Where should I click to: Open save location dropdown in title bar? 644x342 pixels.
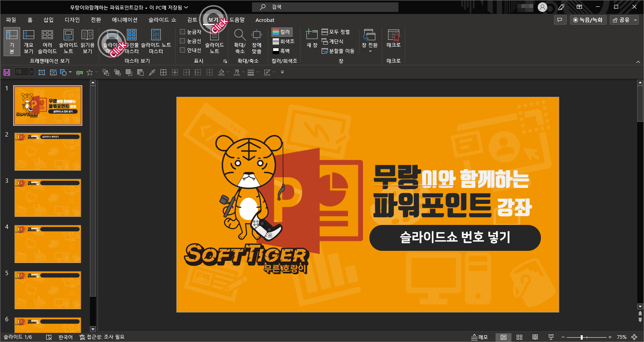point(186,7)
